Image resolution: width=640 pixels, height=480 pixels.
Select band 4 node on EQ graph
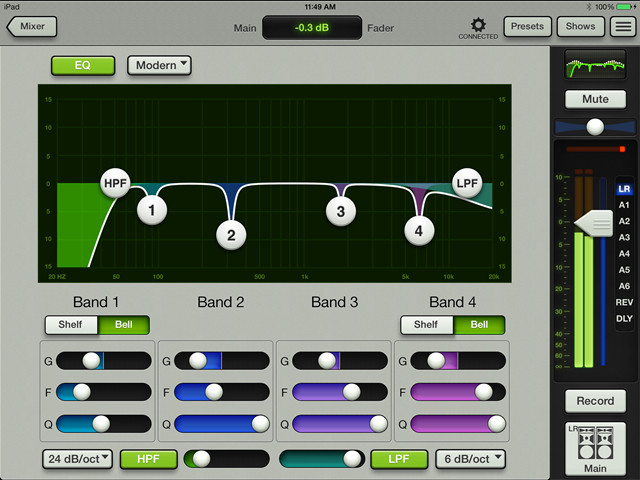pos(419,230)
